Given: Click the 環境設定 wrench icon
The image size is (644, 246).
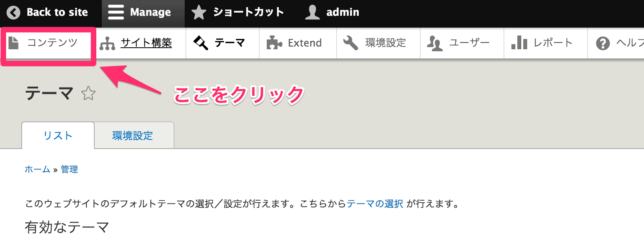Looking at the screenshot, I should point(350,43).
